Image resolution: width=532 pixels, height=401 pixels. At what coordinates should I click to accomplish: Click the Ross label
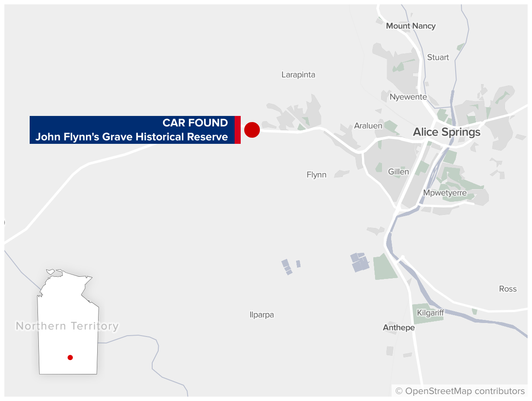pos(508,289)
